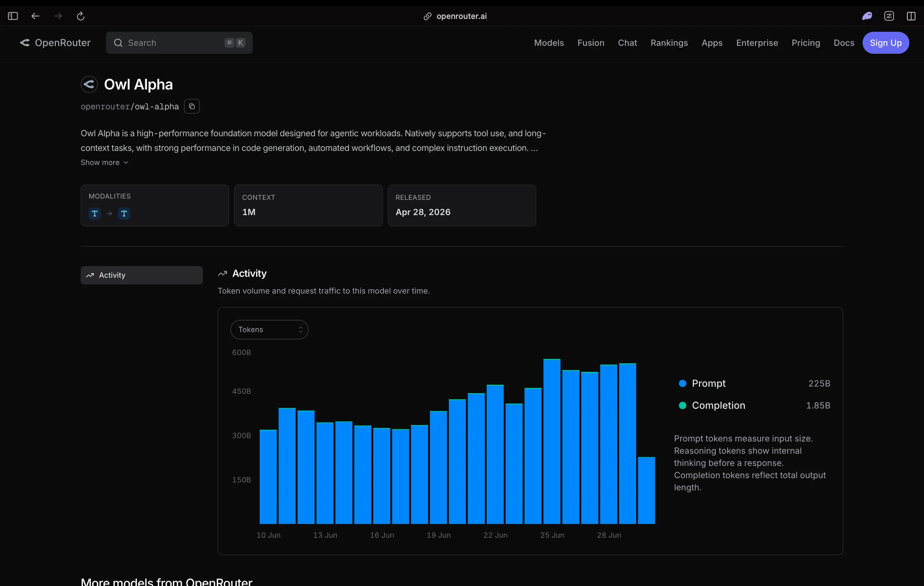Image resolution: width=924 pixels, height=586 pixels.
Task: Click the green Completion legend dot
Action: click(682, 405)
